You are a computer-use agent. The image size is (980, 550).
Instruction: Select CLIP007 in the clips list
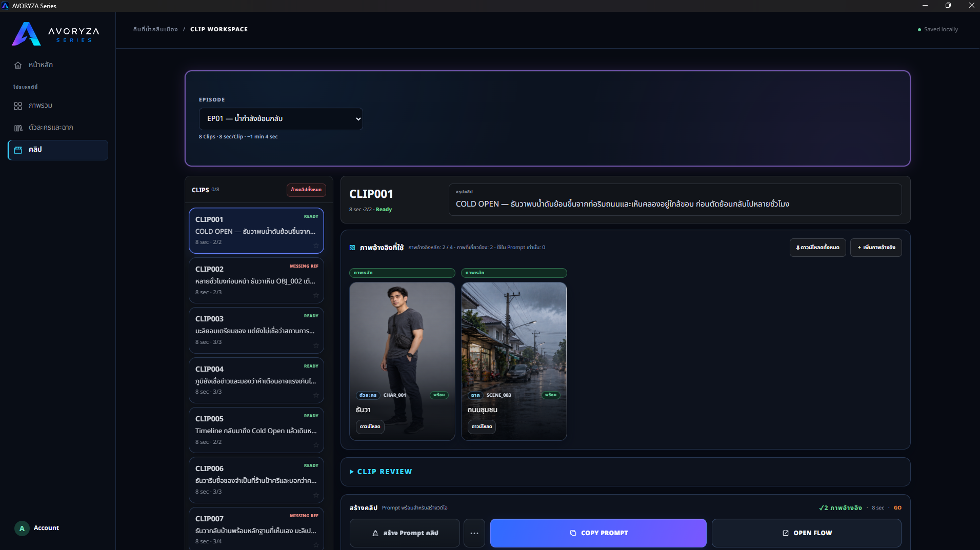[256, 528]
